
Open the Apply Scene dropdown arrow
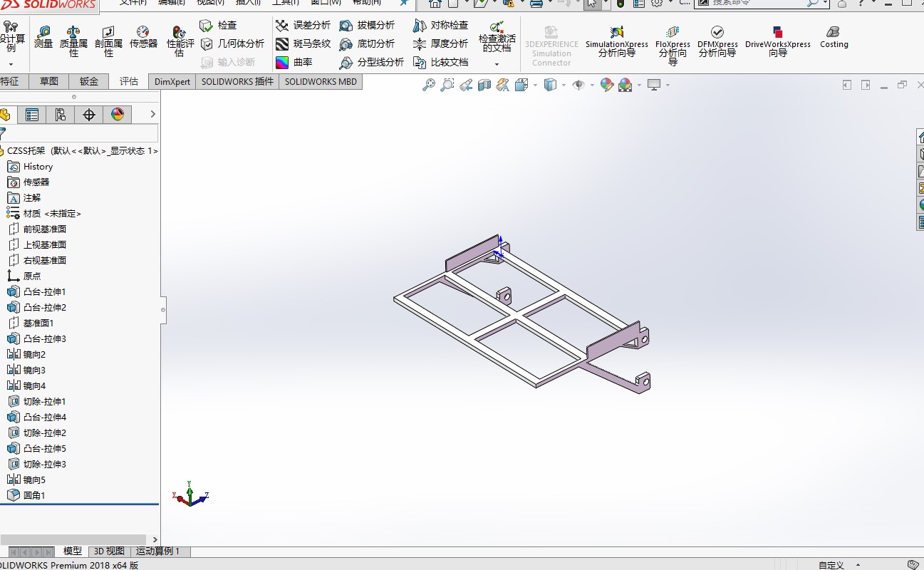point(639,85)
